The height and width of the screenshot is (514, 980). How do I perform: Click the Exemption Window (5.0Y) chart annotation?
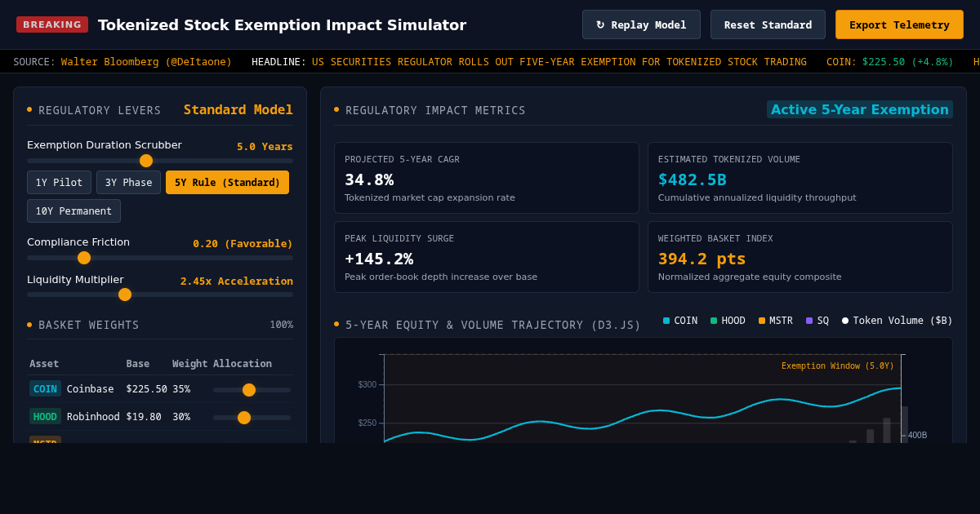[x=838, y=366]
